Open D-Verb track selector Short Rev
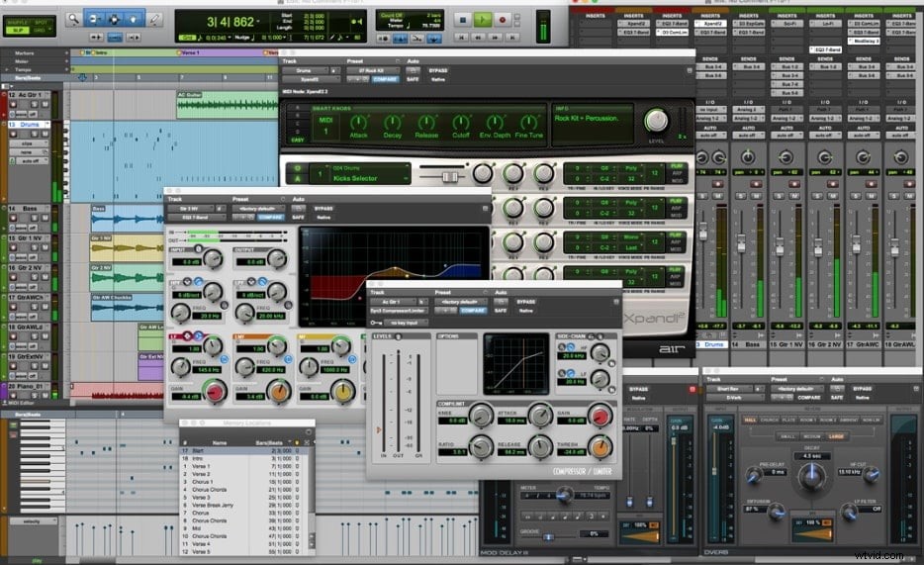The width and height of the screenshot is (924, 565). [731, 389]
